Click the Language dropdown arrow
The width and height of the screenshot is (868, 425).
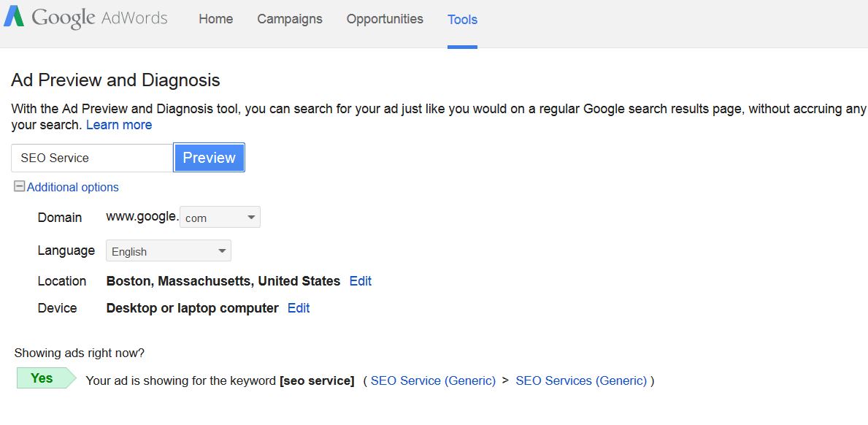pyautogui.click(x=222, y=250)
